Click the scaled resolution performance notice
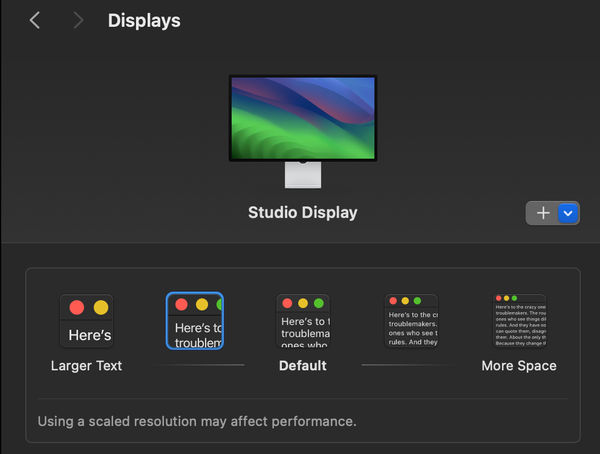This screenshot has width=600, height=454. 197,421
